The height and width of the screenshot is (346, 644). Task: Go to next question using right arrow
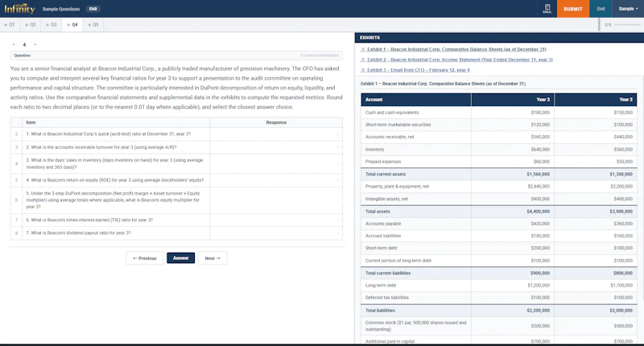click(35, 44)
